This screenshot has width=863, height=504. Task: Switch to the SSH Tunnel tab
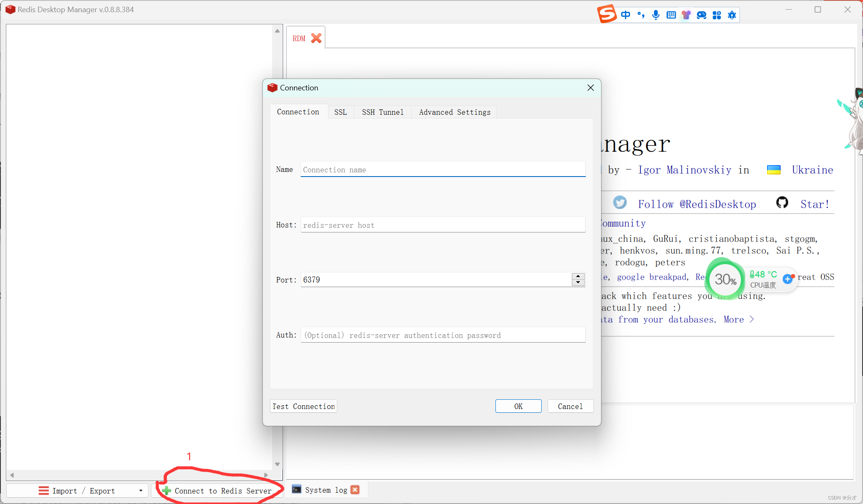(x=383, y=112)
